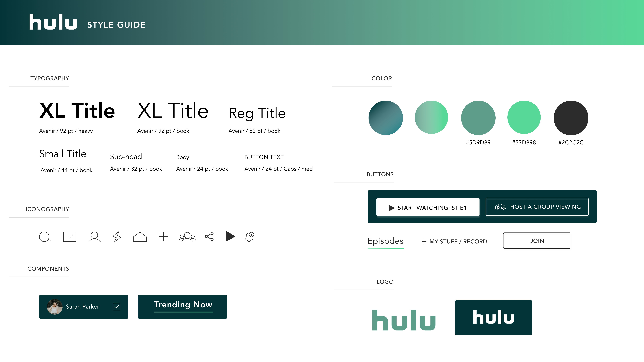The width and height of the screenshot is (644, 362).
Task: Select the #5D9D89 color swatch
Action: tap(478, 118)
